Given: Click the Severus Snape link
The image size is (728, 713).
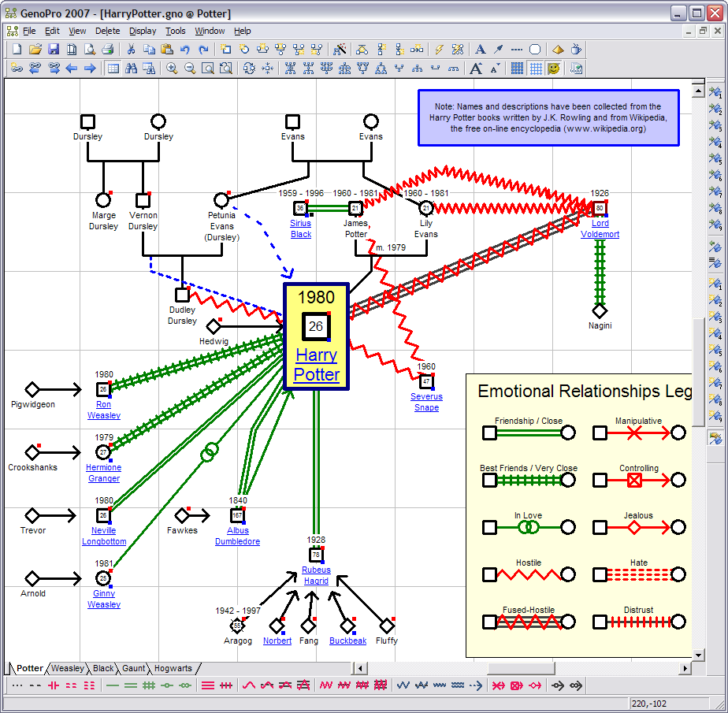Looking at the screenshot, I should pos(426,402).
